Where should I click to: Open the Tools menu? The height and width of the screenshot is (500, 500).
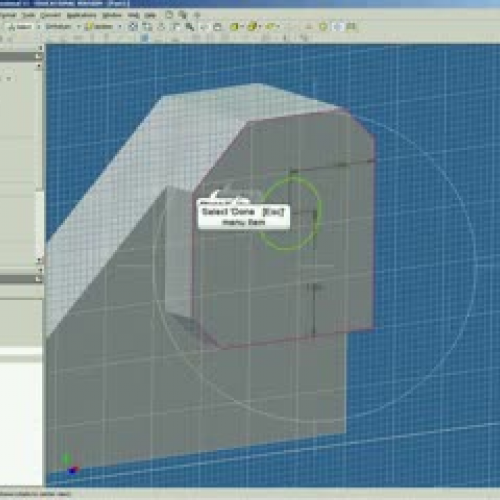tap(29, 15)
